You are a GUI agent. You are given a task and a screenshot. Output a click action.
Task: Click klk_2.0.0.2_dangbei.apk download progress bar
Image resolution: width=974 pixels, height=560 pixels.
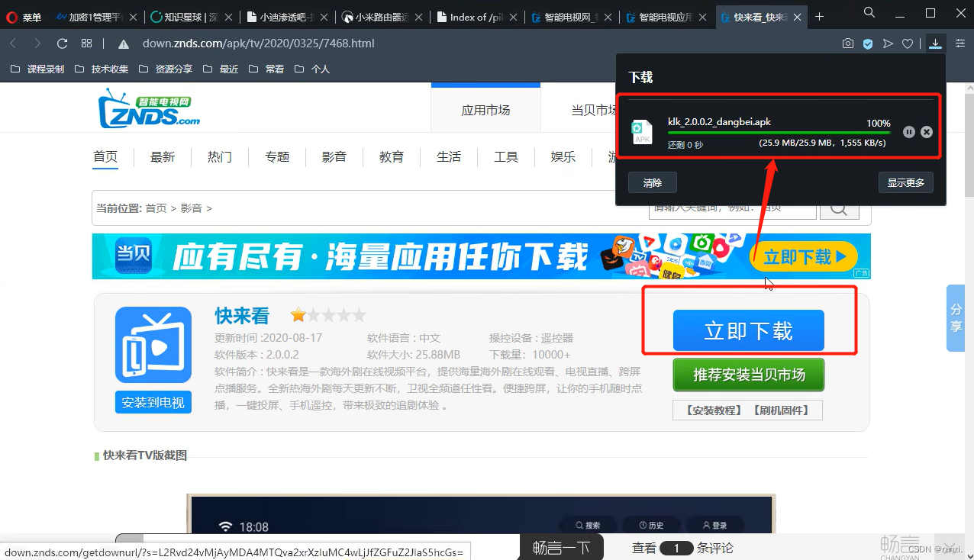(x=779, y=133)
